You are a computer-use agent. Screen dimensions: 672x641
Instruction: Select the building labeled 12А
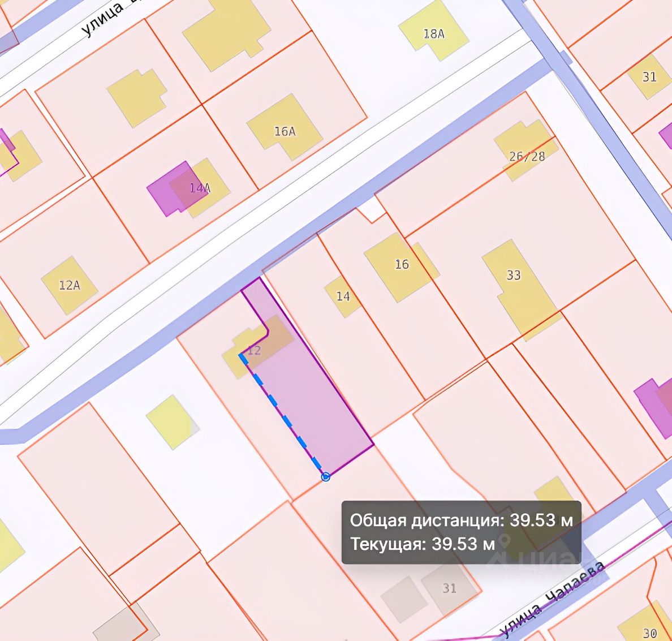(70, 285)
